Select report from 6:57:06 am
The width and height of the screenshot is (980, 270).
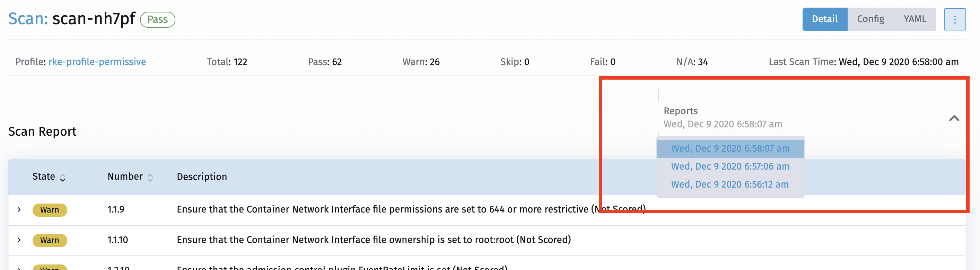pos(730,166)
